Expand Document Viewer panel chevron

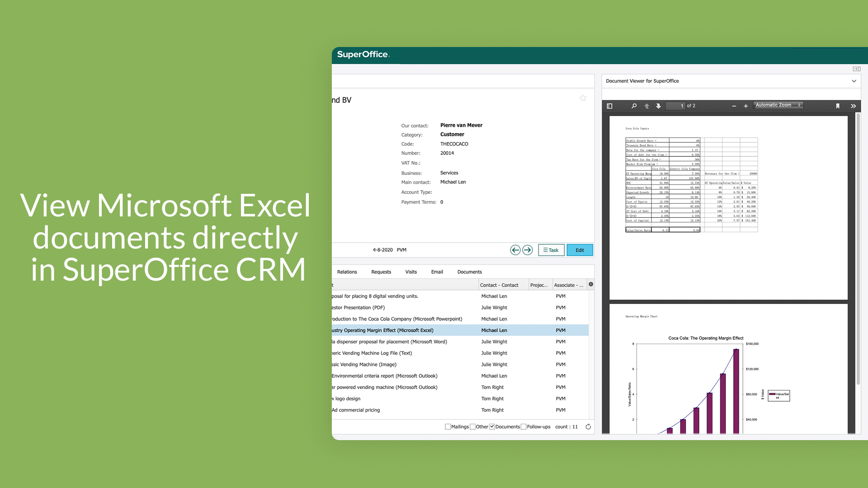[854, 81]
